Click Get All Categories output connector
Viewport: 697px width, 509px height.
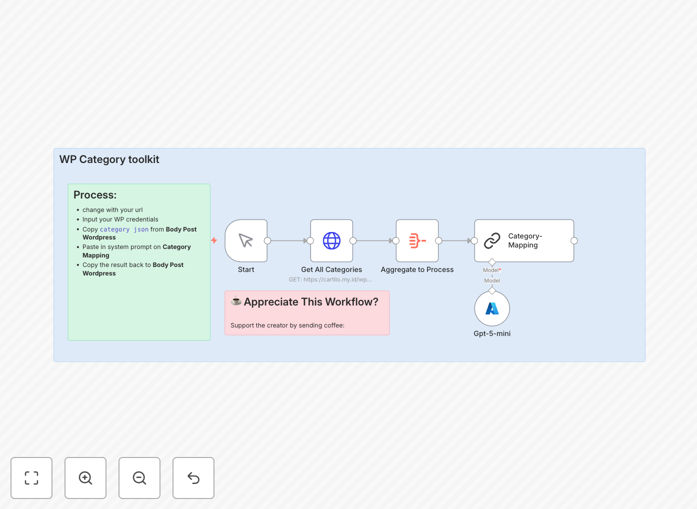353,240
